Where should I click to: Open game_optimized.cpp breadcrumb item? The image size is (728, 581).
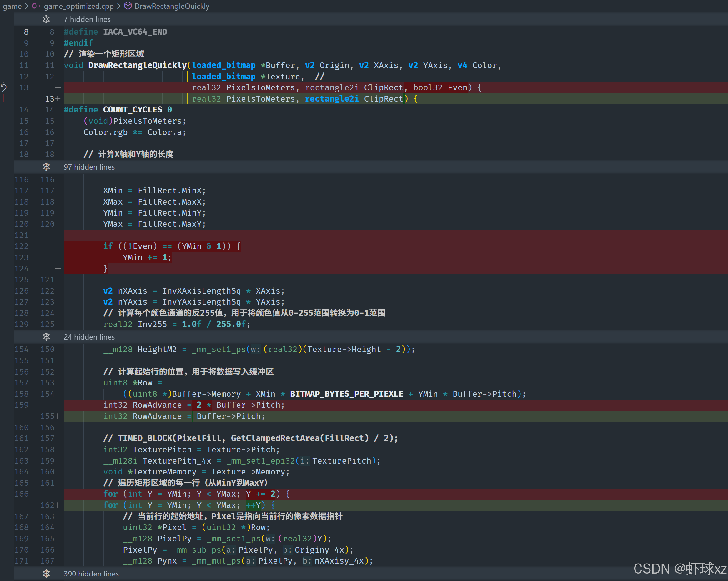79,6
